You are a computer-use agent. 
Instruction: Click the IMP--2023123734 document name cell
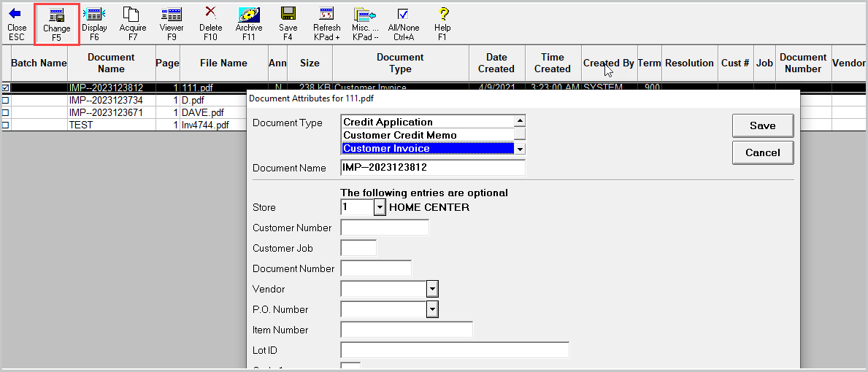click(x=111, y=101)
